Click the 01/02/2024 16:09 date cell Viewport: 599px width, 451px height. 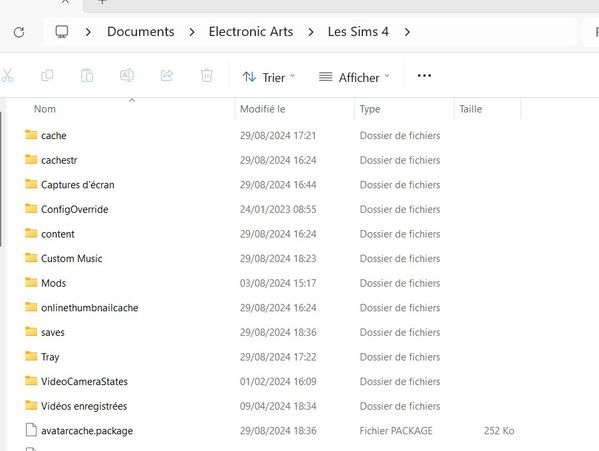click(278, 381)
